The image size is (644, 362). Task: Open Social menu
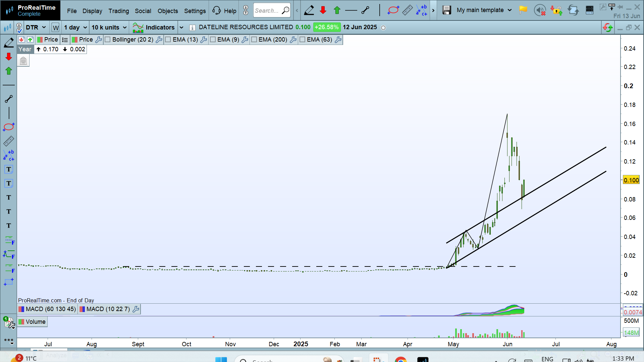coord(143,11)
